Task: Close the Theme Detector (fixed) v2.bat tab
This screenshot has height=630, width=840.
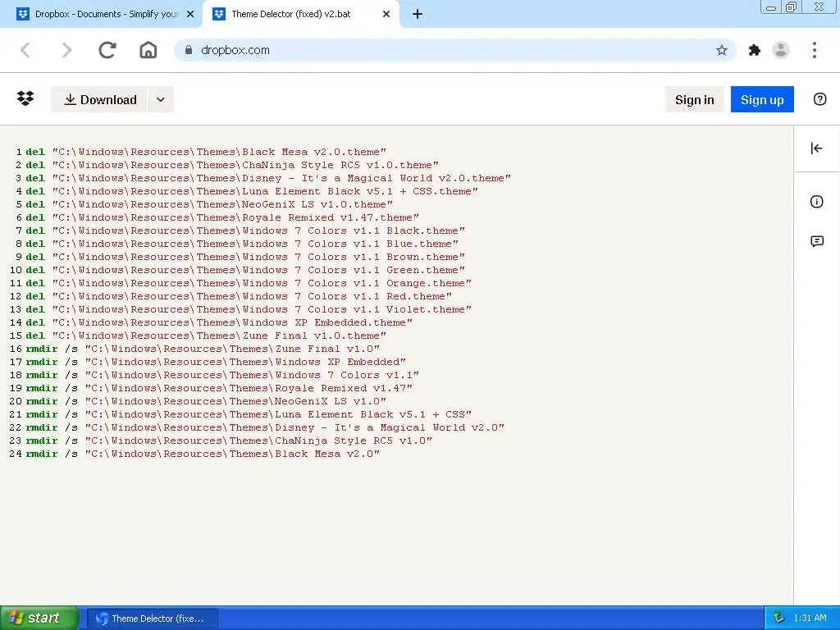Action: point(386,15)
